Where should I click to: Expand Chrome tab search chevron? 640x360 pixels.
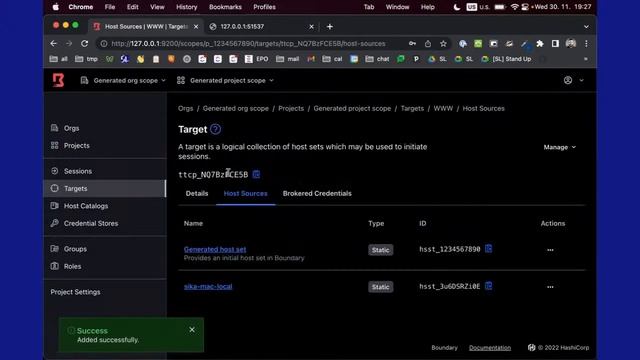586,27
